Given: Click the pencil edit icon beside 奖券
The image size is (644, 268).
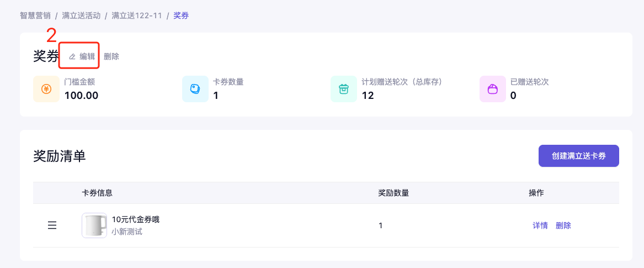Looking at the screenshot, I should [x=72, y=56].
